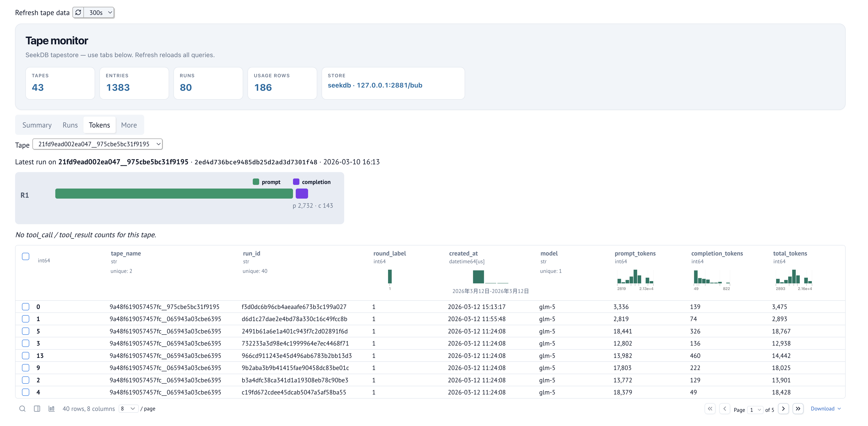Jump to last page double arrow
Viewport: 868px width, 426px height.
(798, 409)
